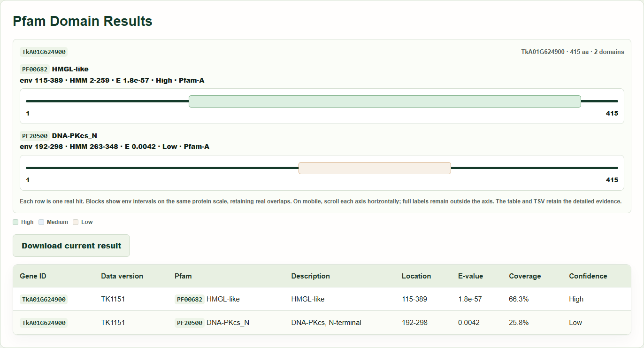Click the E-value cell 0.0042 in the table
This screenshot has width=644, height=348.
pos(468,323)
